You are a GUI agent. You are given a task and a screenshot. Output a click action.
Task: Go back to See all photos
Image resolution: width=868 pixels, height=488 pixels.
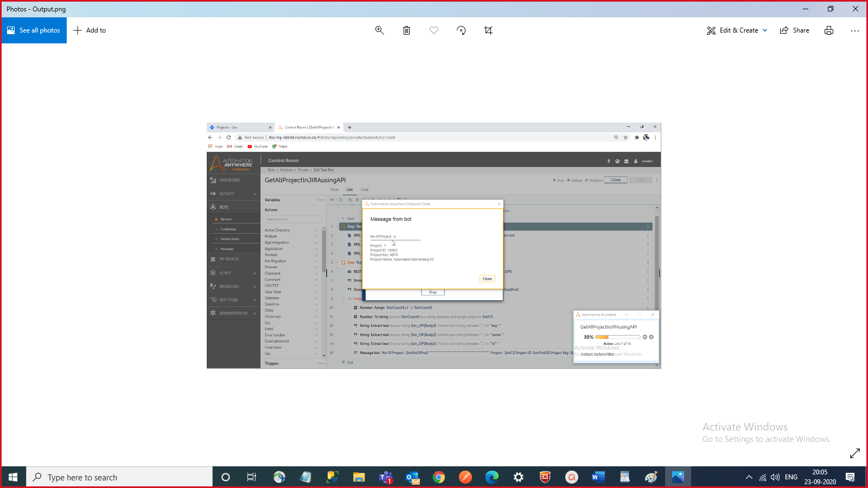(34, 30)
